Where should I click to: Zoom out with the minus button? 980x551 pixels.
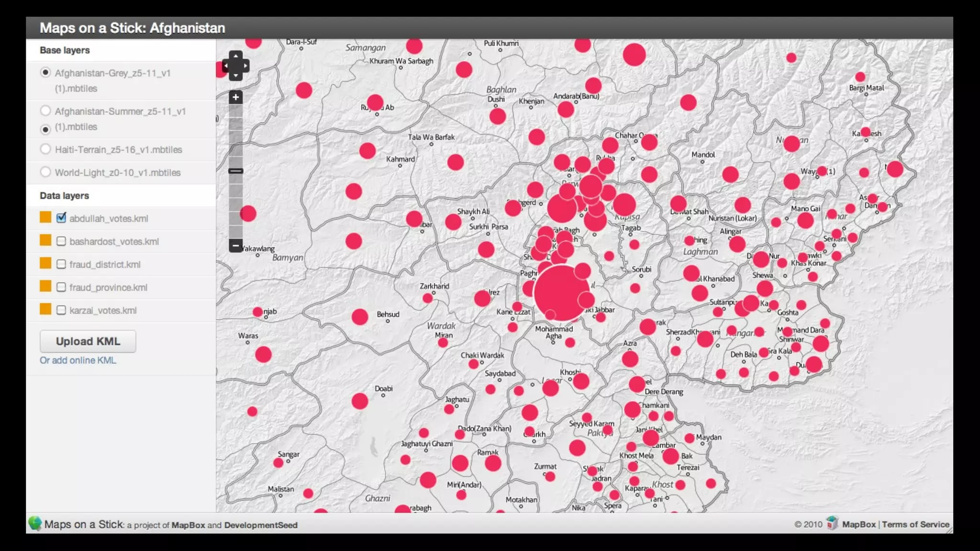point(235,246)
